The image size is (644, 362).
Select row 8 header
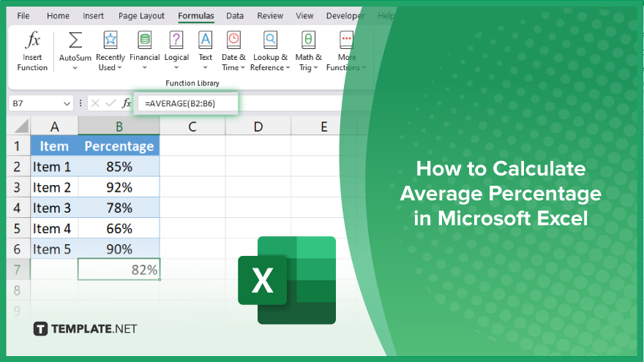click(18, 290)
